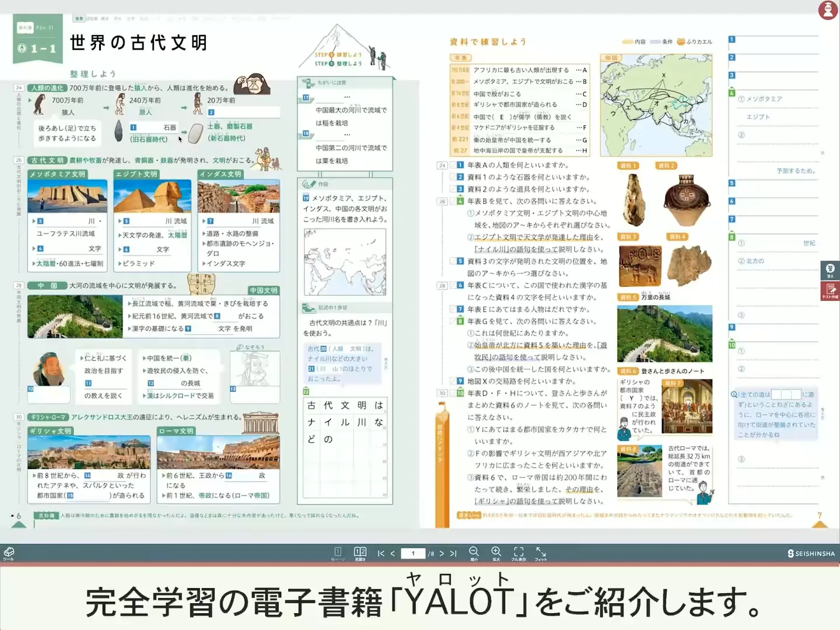Click the 世界の古代文明 page title
The height and width of the screenshot is (630, 840).
pyautogui.click(x=138, y=43)
